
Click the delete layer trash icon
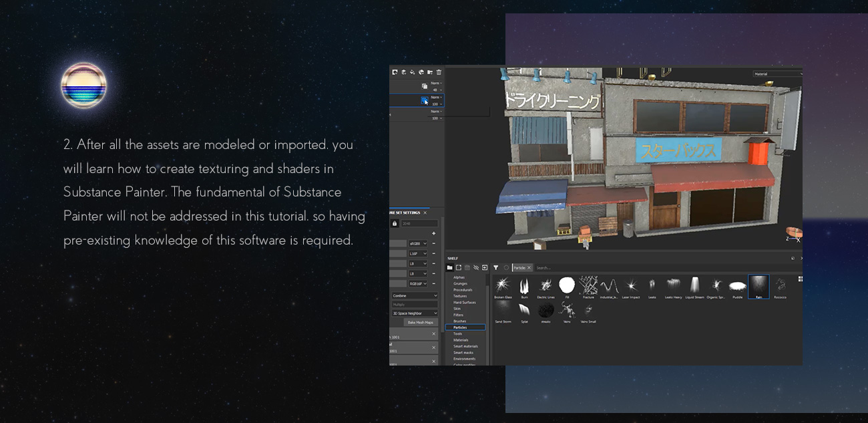[x=439, y=72]
